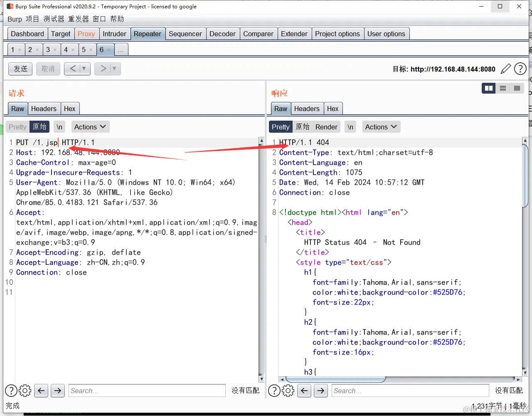Open response Actions dropdown
Screen dimensions: 532x416
coord(381,127)
